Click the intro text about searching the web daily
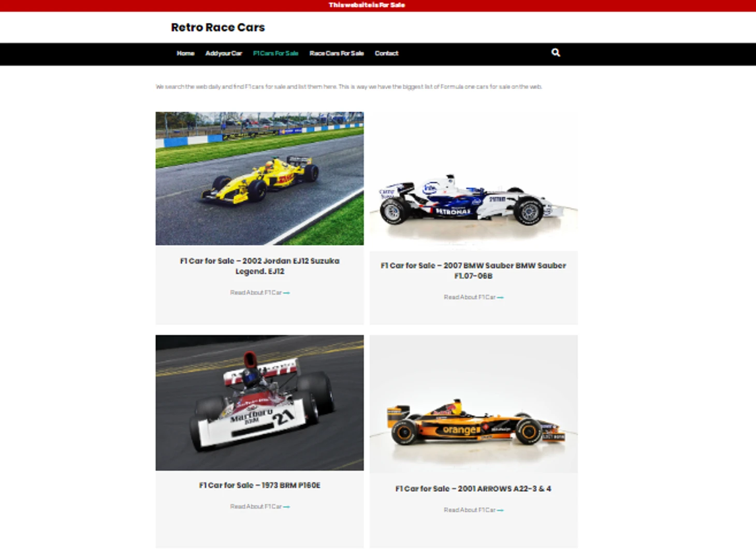This screenshot has width=756, height=558. click(349, 87)
